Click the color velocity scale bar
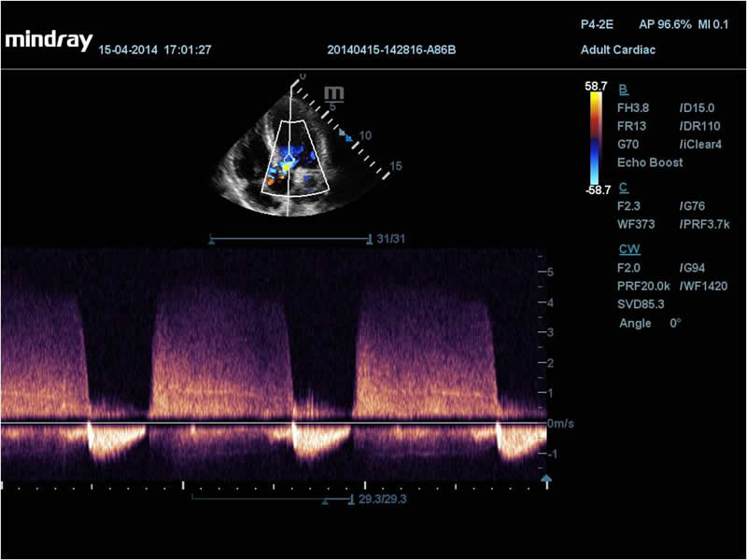Viewport: 747px width, 560px height. pos(596,135)
